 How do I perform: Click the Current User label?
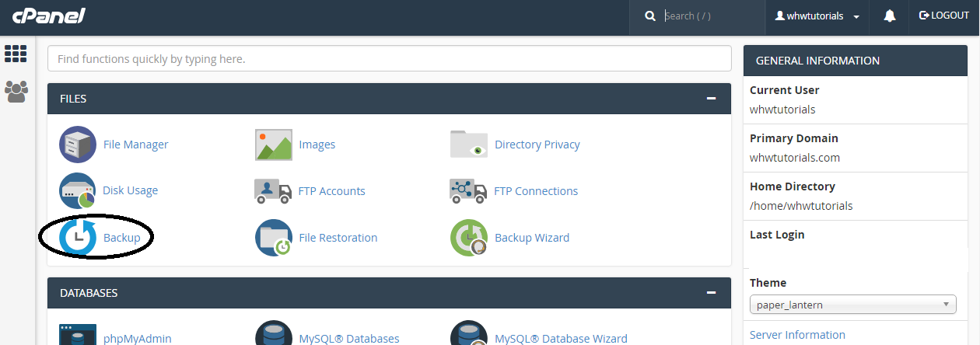[785, 90]
